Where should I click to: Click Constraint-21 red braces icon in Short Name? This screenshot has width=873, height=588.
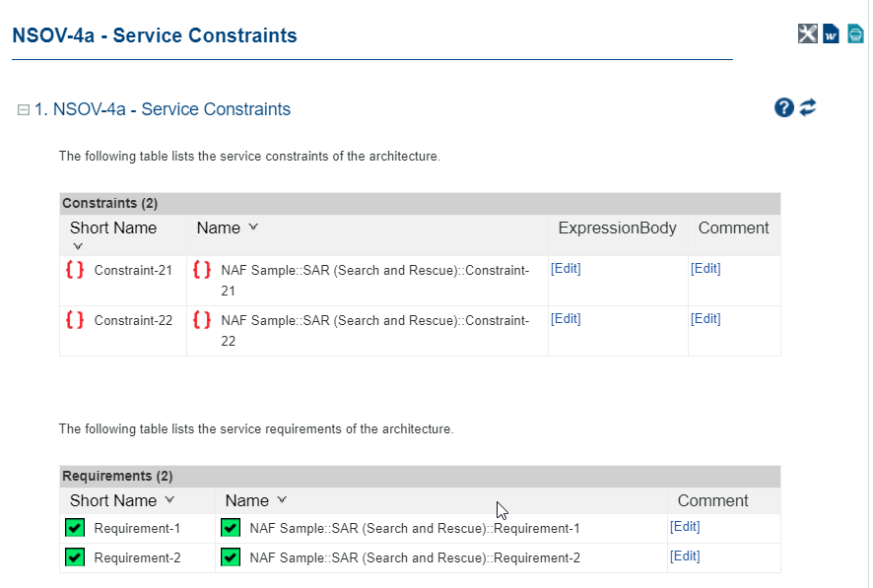[x=75, y=270]
